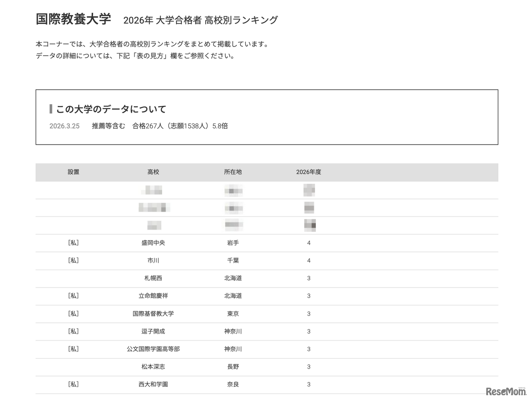The height and width of the screenshot is (401, 532).
Task: Click the 神奈川 cell in 逗子開成 row
Action: tap(233, 332)
